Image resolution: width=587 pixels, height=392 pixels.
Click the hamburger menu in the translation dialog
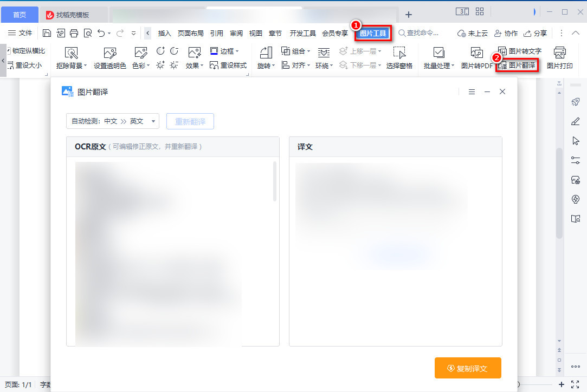coord(472,92)
